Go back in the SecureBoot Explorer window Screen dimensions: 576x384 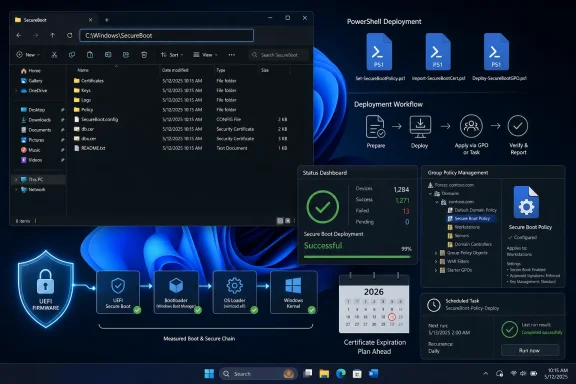[19, 35]
